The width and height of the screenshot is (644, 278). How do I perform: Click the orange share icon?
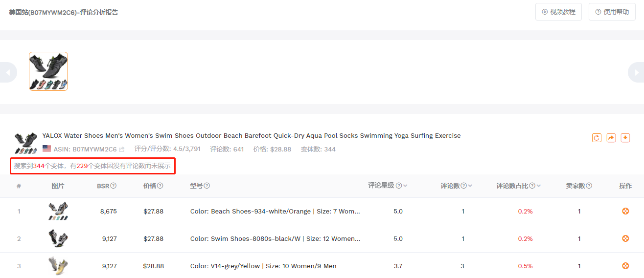click(611, 138)
